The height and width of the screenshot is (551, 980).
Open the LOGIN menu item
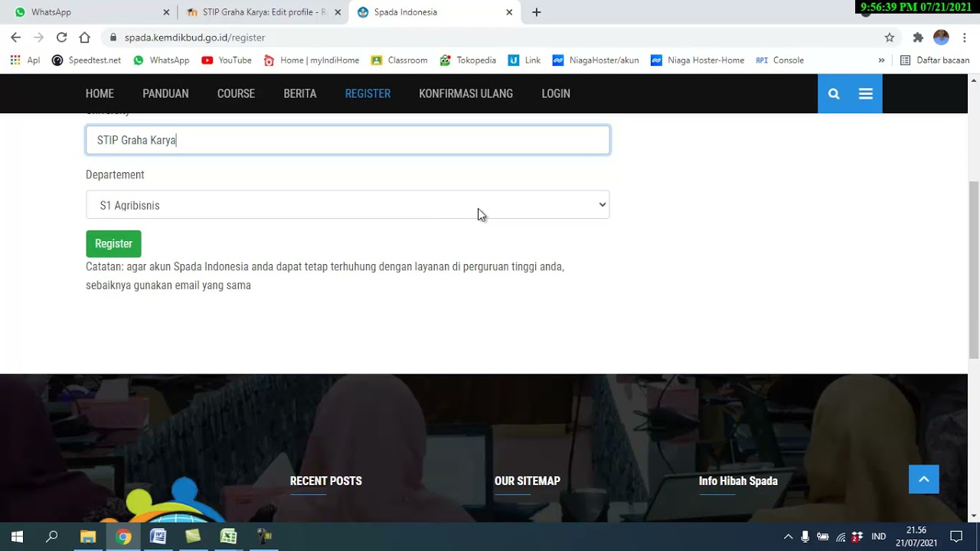coord(556,93)
